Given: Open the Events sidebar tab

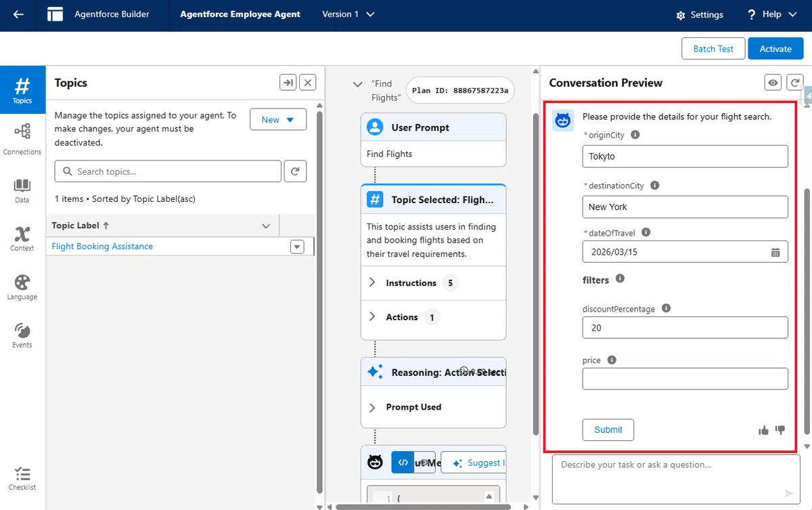Looking at the screenshot, I should point(22,335).
